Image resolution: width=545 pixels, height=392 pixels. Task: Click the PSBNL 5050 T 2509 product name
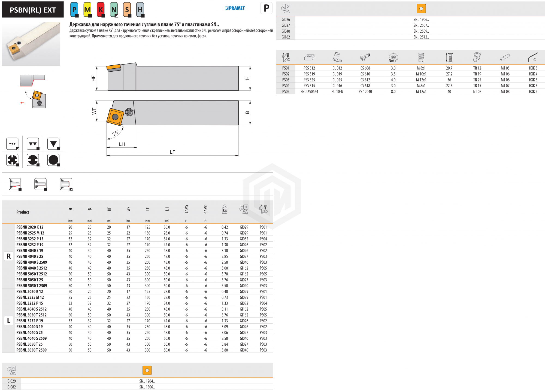31,350
